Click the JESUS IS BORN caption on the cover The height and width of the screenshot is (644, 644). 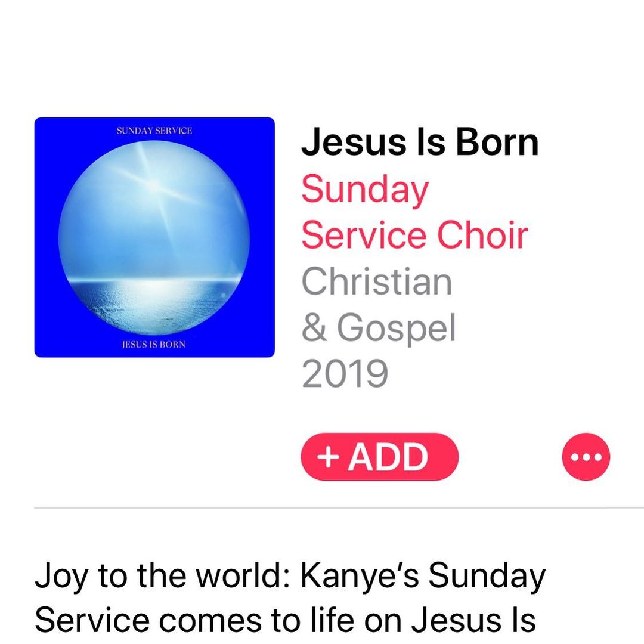[154, 345]
